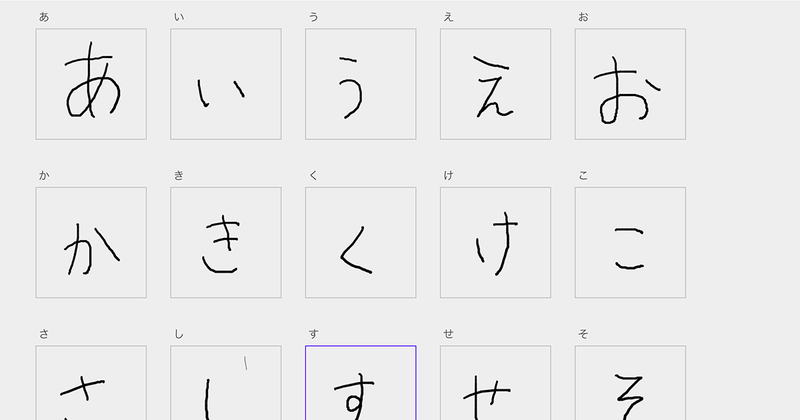Viewport: 800px width, 420px height.
Task: Click the small く label above its box
Action: tap(314, 176)
